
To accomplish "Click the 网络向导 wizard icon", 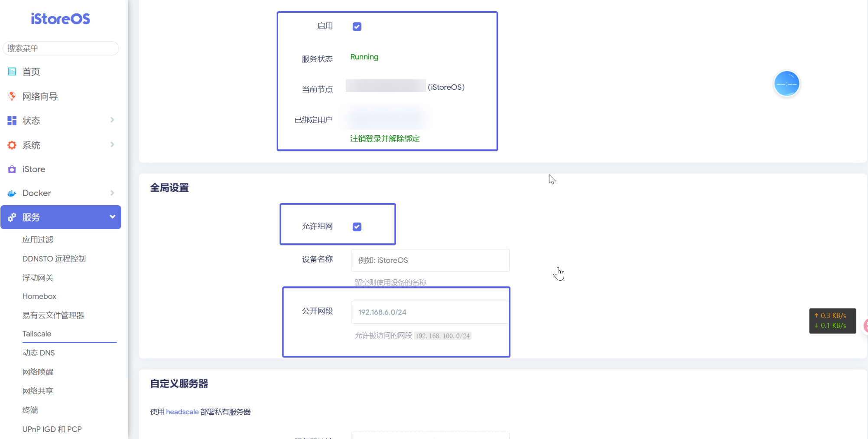I will click(x=12, y=96).
